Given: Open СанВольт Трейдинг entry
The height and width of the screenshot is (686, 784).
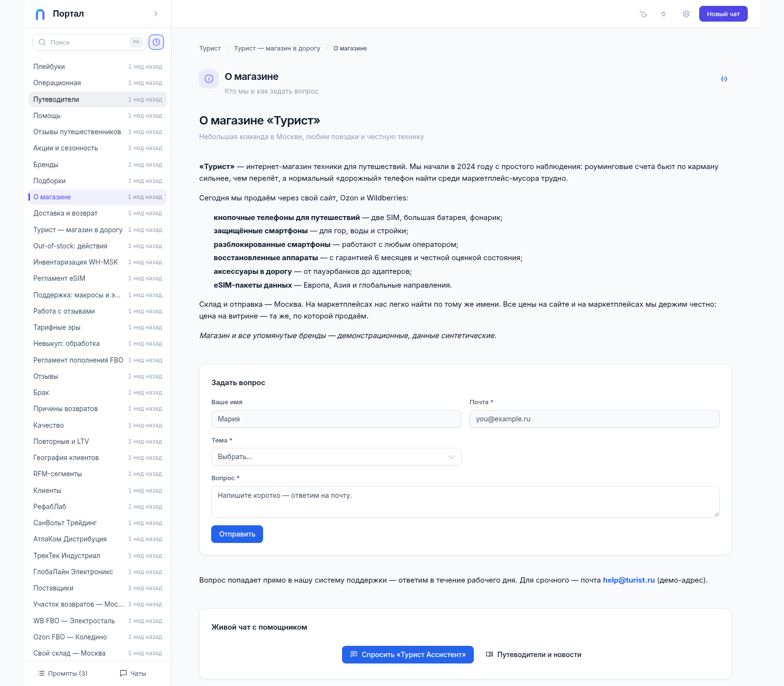Looking at the screenshot, I should (98, 523).
